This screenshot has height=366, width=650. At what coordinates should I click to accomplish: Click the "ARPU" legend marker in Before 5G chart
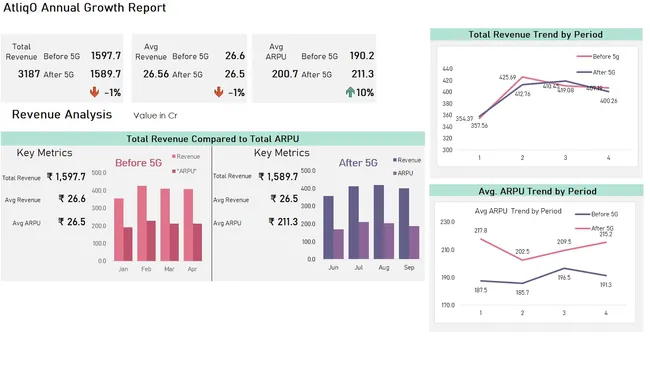coord(174,171)
